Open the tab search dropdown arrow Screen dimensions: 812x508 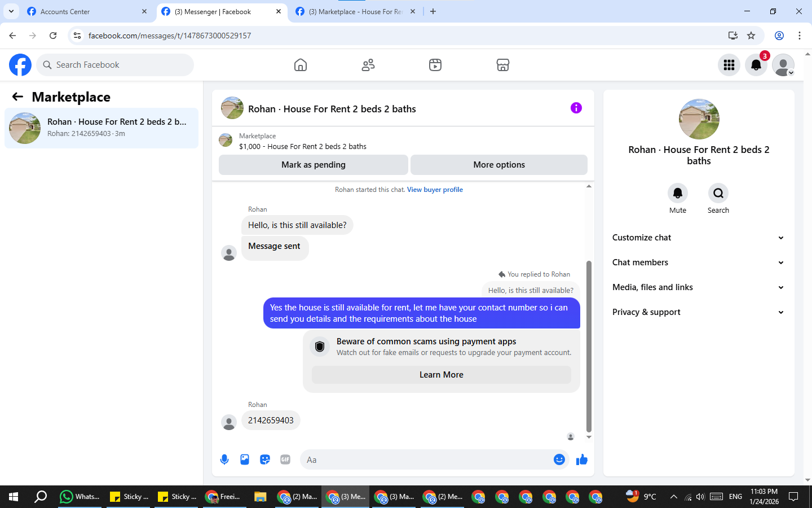pos(11,11)
